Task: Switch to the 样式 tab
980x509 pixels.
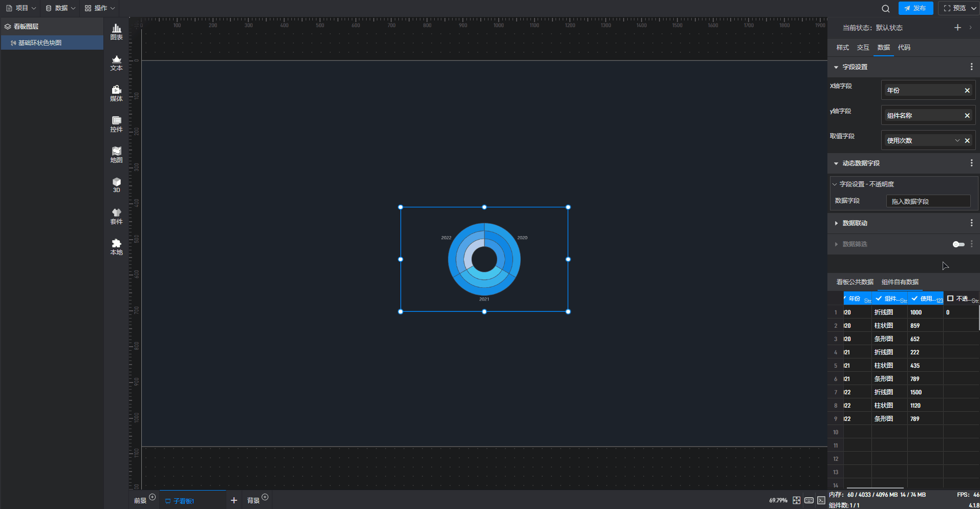Action: (x=842, y=48)
